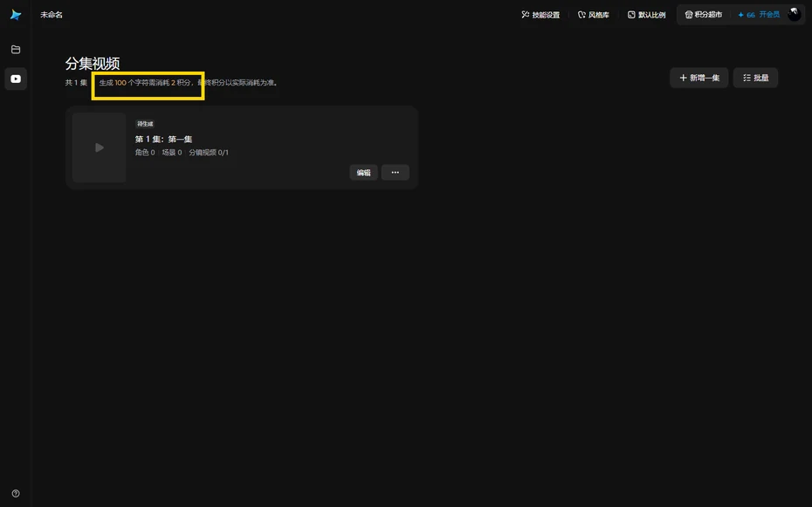Click the 分集视频 heading
The image size is (812, 507).
point(93,63)
